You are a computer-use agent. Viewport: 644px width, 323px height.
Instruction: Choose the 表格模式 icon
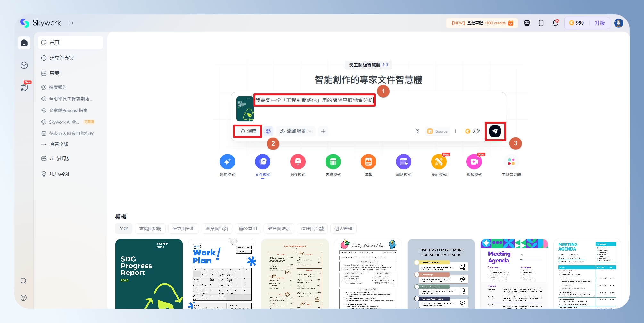click(333, 162)
